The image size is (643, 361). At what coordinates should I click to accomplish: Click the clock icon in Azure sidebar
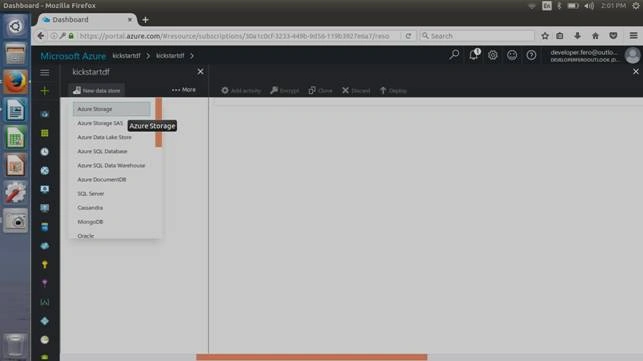click(x=44, y=152)
